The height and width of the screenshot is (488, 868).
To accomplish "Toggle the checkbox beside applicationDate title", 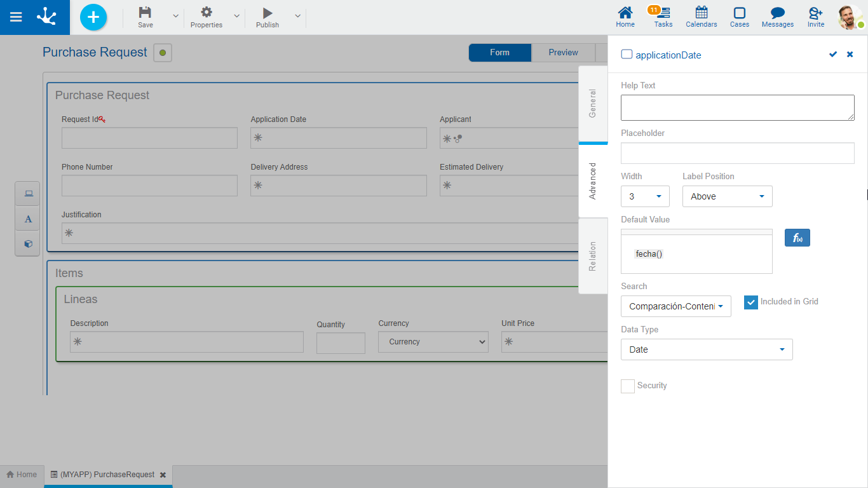I will (627, 55).
